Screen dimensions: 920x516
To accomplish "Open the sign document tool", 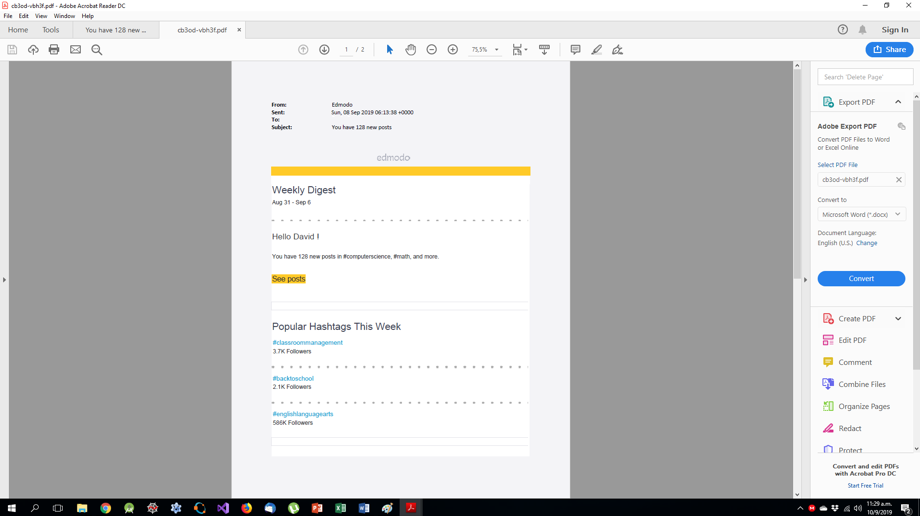I will (617, 50).
